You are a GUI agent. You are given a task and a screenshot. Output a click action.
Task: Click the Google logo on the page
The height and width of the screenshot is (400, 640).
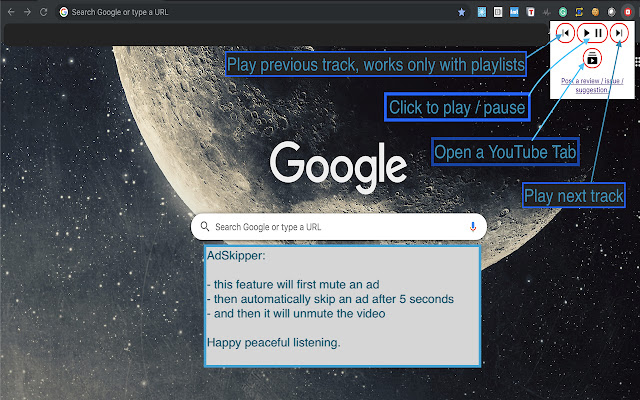(338, 167)
